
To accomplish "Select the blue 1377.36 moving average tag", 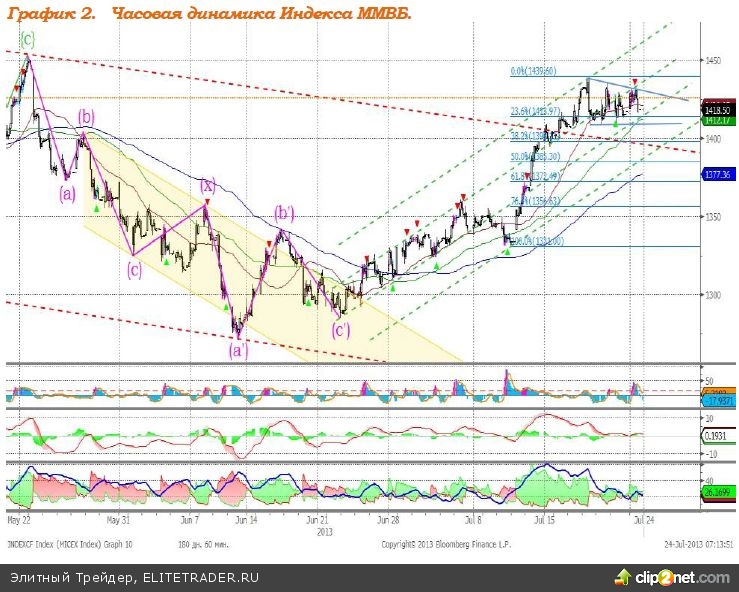I will point(718,174).
